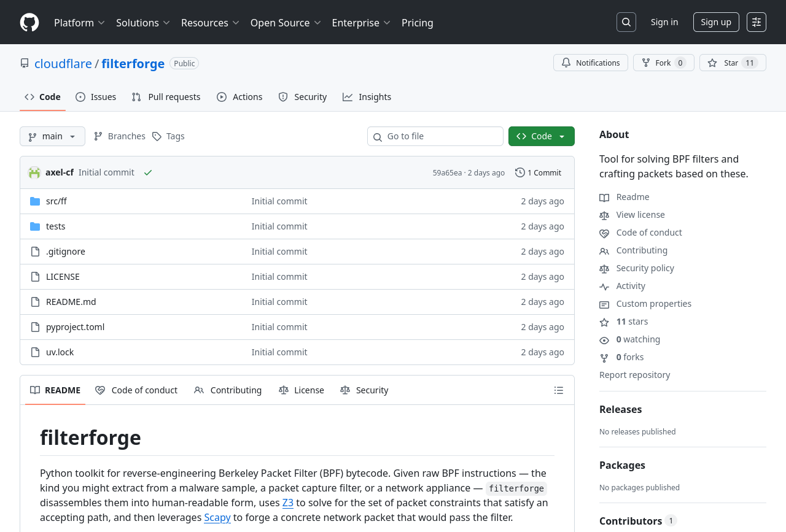
Task: Click the commit status checkmark icon
Action: pyautogui.click(x=148, y=173)
